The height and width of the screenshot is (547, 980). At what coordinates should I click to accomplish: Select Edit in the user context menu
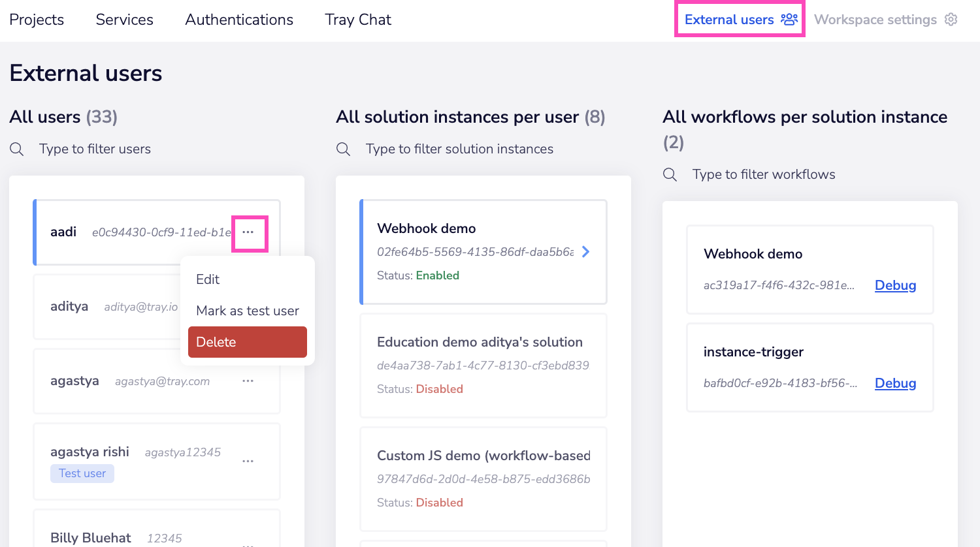(x=208, y=279)
